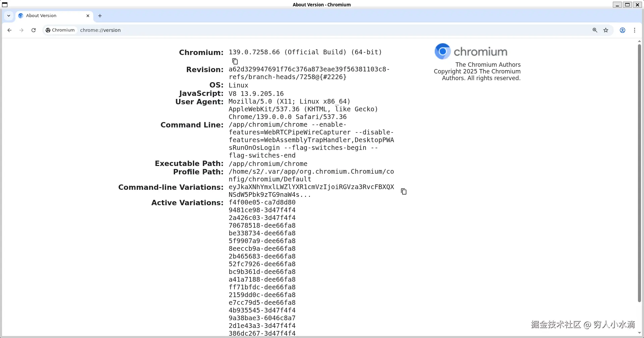
Task: Open the tab search dropdown
Action: 9,16
